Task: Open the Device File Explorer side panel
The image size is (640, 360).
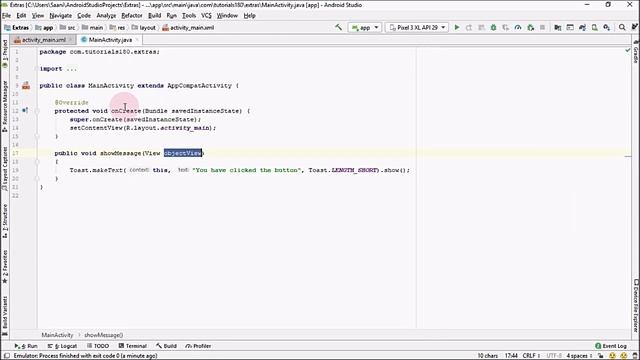Action: [636, 305]
